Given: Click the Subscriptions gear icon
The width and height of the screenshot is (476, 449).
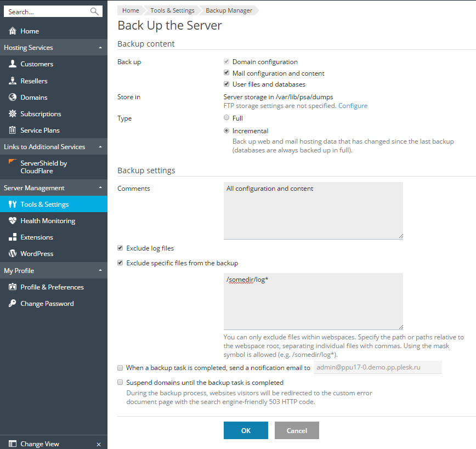Looking at the screenshot, I should pos(13,114).
